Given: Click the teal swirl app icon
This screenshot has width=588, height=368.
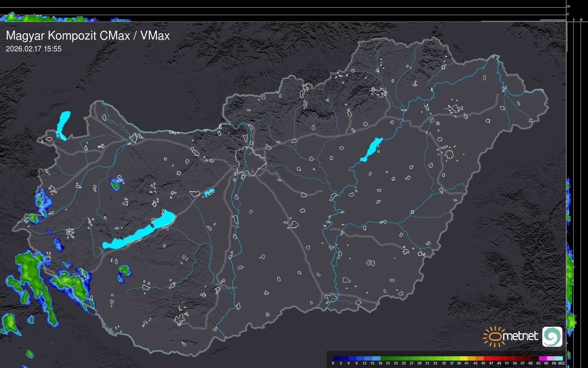Looking at the screenshot, I should click(x=552, y=336).
